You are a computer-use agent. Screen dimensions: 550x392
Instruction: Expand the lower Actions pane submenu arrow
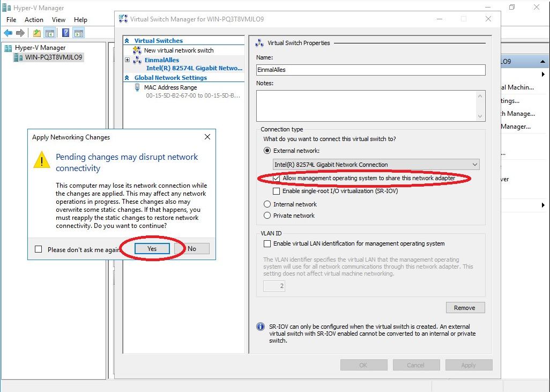[x=543, y=205]
